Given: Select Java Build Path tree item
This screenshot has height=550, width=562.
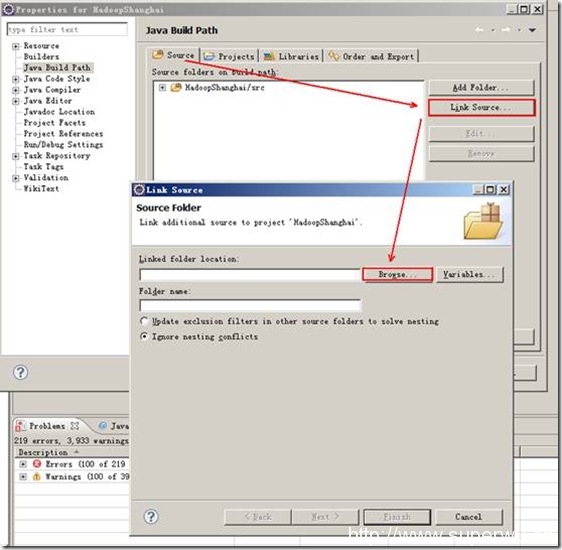Looking at the screenshot, I should click(x=57, y=68).
